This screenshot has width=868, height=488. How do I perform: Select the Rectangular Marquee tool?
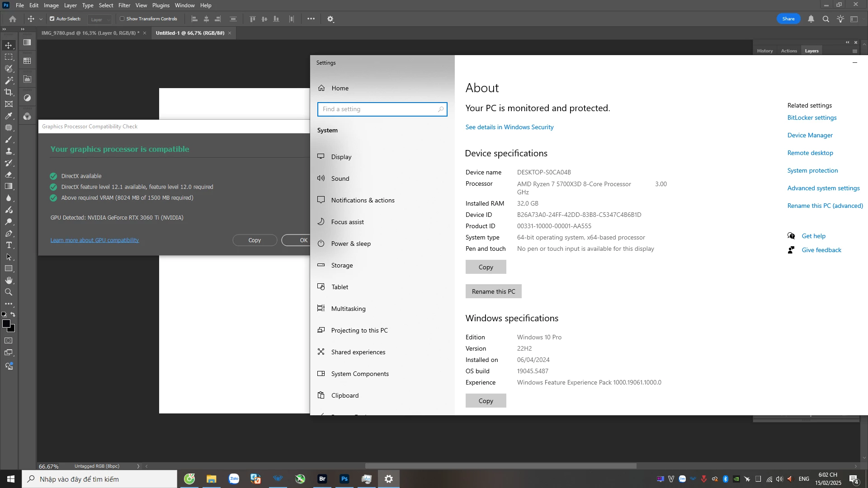pyautogui.click(x=9, y=57)
